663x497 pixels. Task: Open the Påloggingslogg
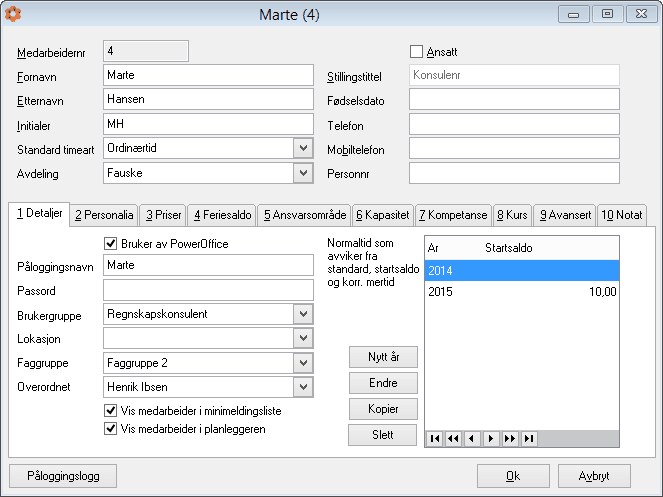click(x=63, y=476)
